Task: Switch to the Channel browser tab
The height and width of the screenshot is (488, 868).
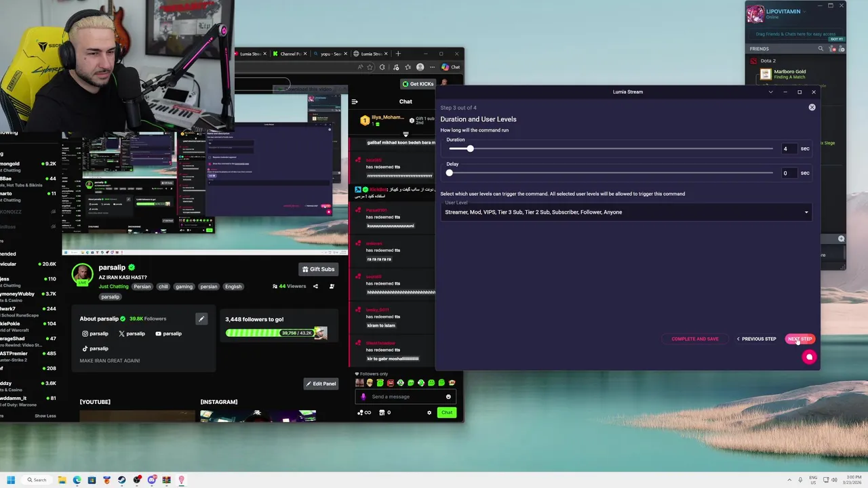Action: pyautogui.click(x=289, y=54)
